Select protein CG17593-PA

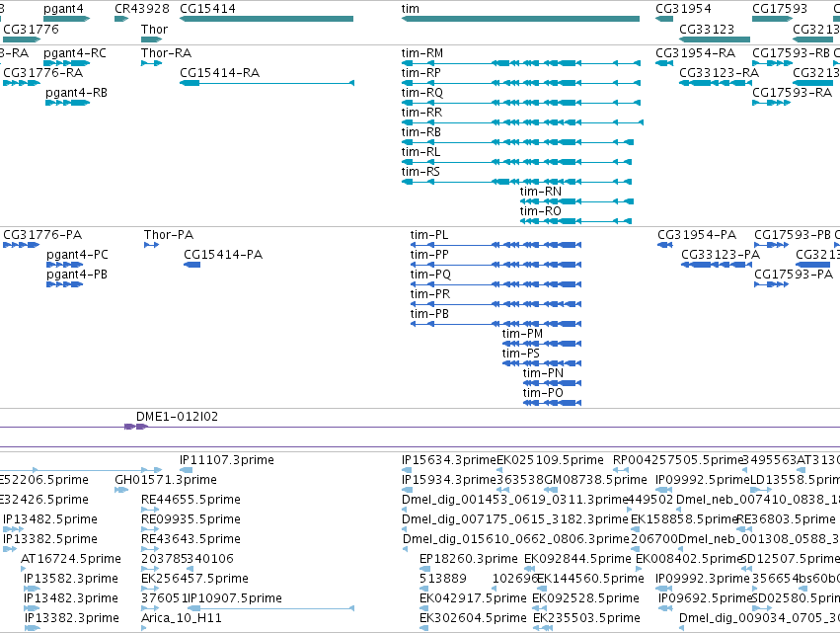click(772, 284)
